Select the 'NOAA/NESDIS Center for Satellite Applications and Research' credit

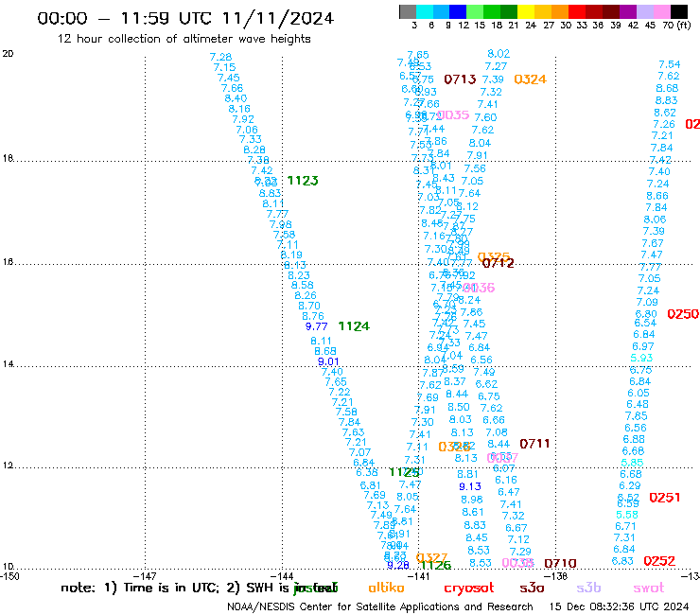[380, 607]
